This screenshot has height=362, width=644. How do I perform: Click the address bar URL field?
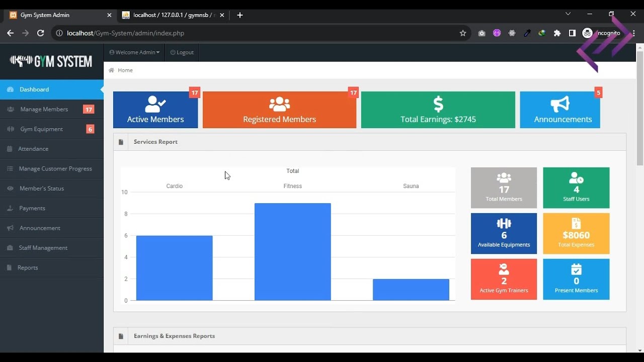point(261,33)
